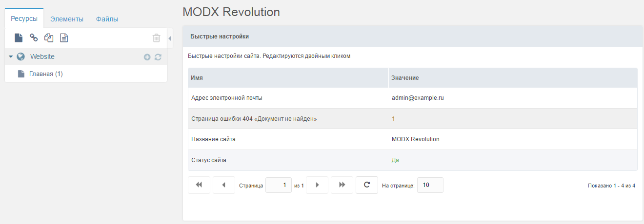644x224 pixels.
Task: Reload the quick settings grid
Action: (x=367, y=185)
